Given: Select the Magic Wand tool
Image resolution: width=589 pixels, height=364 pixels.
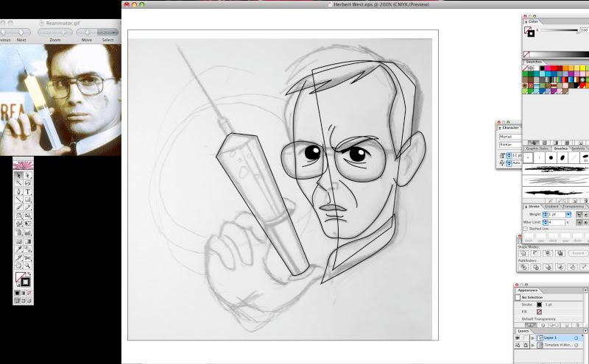Looking at the screenshot, I should [x=18, y=183].
